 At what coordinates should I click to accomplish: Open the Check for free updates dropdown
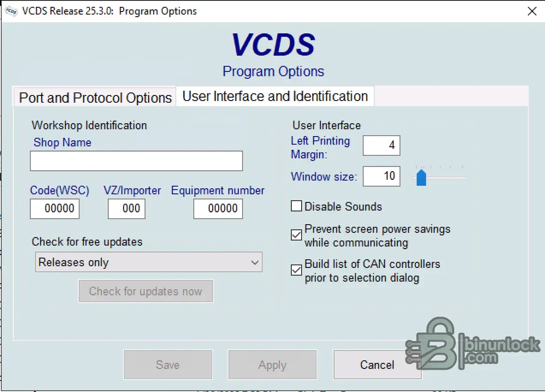click(x=149, y=262)
